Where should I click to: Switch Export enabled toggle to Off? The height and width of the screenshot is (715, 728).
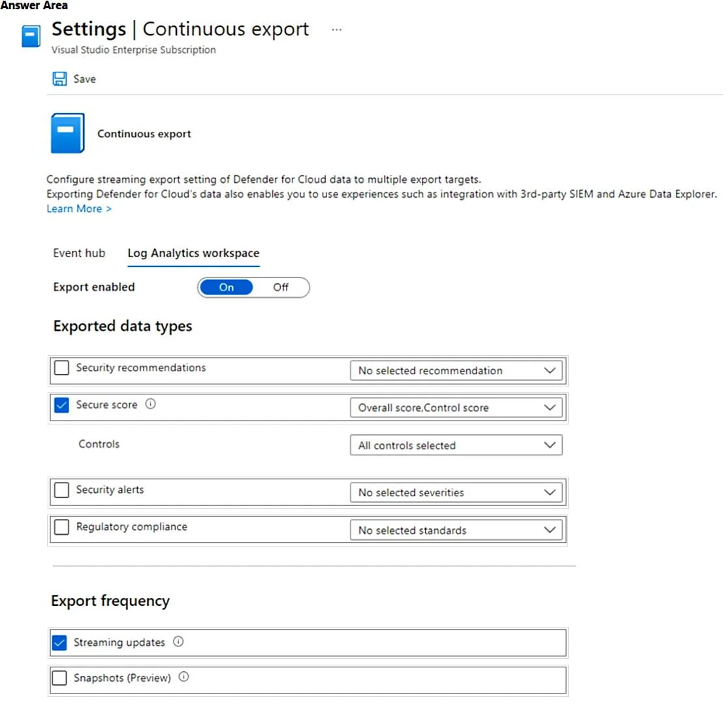(281, 287)
